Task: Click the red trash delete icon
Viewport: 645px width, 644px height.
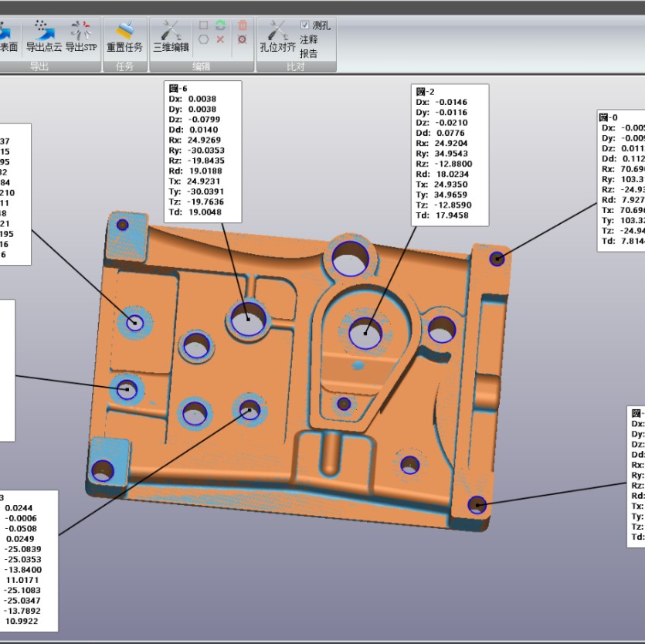Action: (243, 25)
